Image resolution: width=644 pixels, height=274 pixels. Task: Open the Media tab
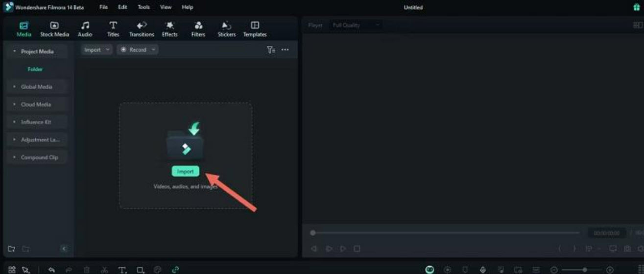click(x=24, y=29)
